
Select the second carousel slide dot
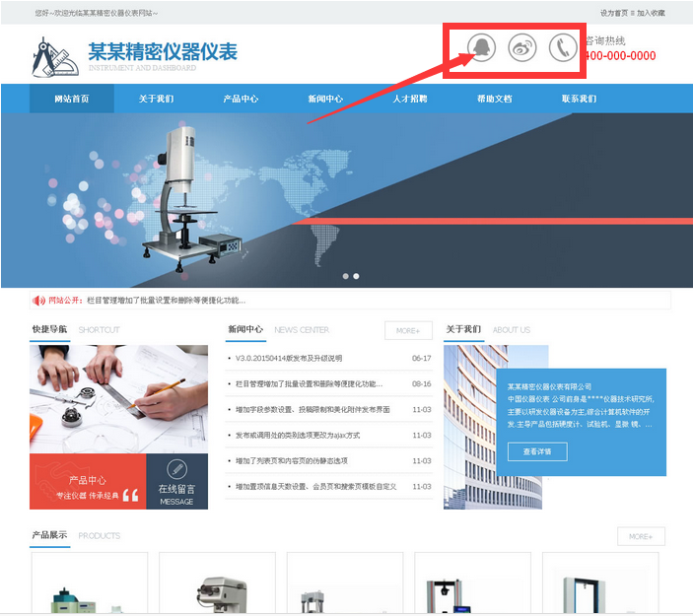click(x=356, y=276)
